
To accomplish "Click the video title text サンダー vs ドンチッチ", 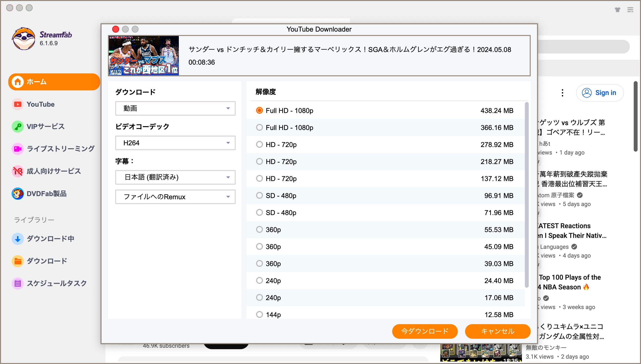I will (x=350, y=50).
